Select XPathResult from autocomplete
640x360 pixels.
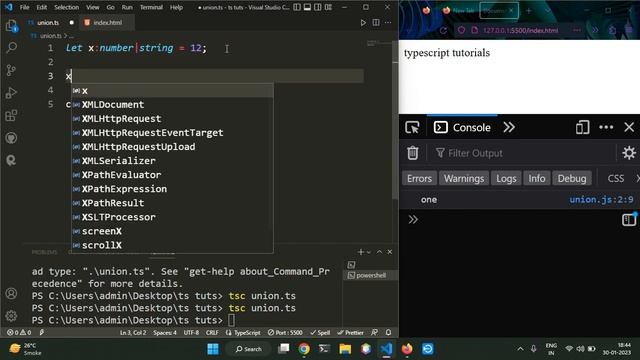(x=172, y=203)
